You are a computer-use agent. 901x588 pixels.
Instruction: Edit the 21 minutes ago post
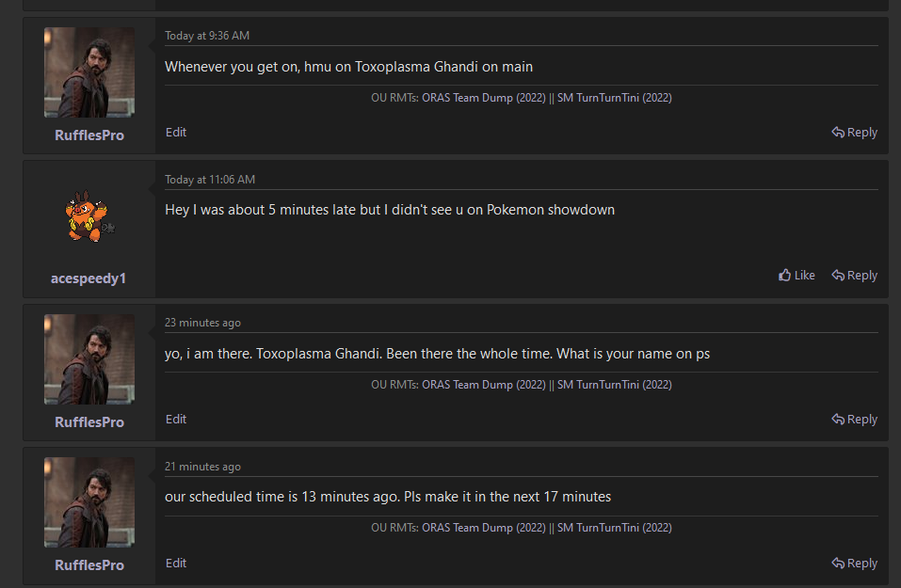coord(176,564)
